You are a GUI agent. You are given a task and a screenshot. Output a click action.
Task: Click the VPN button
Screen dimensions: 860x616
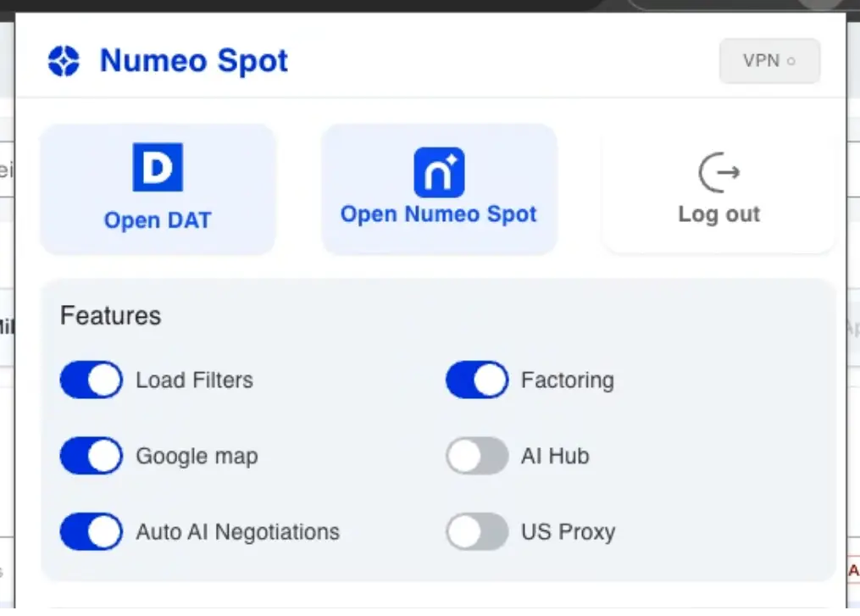(769, 61)
